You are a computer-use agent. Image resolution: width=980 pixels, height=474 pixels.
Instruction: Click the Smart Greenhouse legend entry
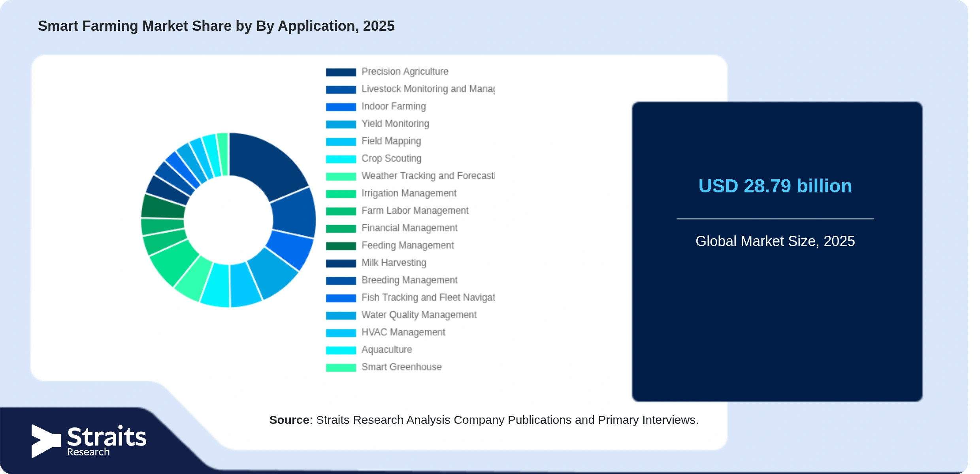(384, 367)
